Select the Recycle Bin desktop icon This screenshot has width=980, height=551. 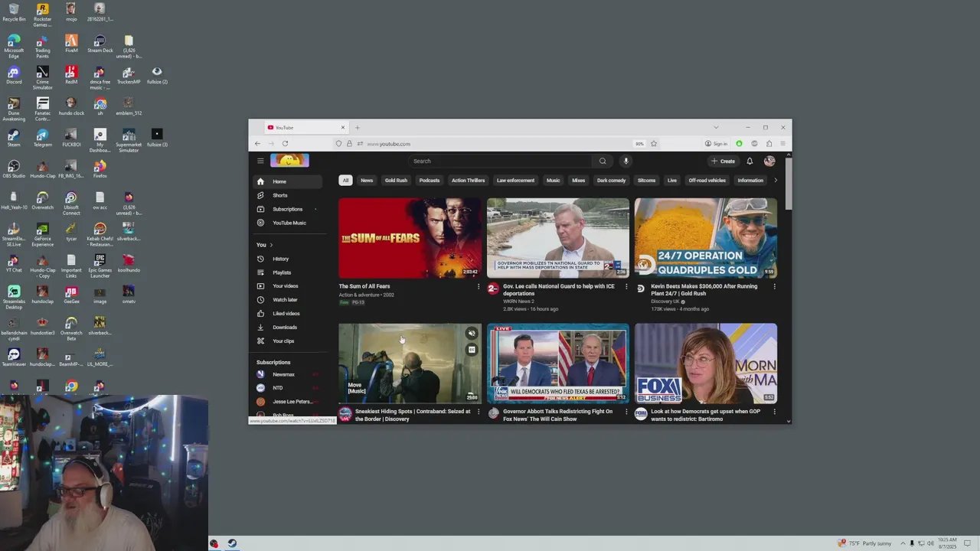click(13, 12)
